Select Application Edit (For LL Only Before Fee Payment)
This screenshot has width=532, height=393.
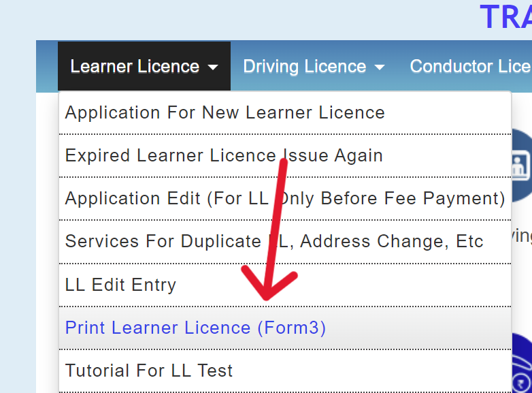pos(285,199)
